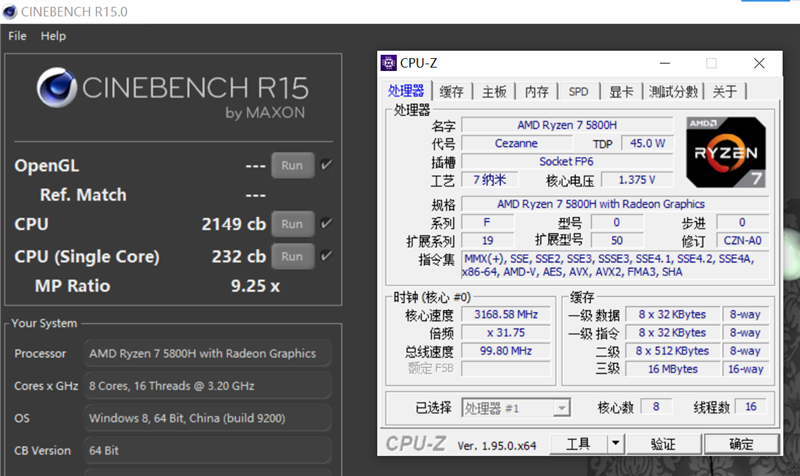
Task: Click the 验证 button in CPU-Z
Action: (x=663, y=444)
